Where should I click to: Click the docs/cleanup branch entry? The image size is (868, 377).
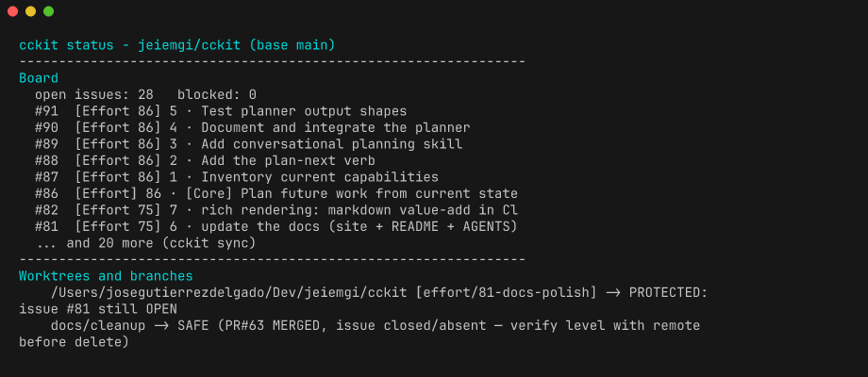98,326
